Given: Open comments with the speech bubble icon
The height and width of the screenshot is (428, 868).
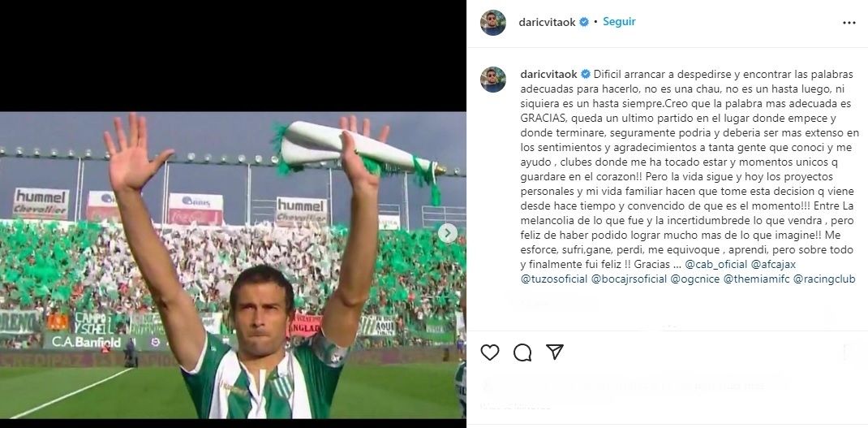Looking at the screenshot, I should [x=522, y=352].
